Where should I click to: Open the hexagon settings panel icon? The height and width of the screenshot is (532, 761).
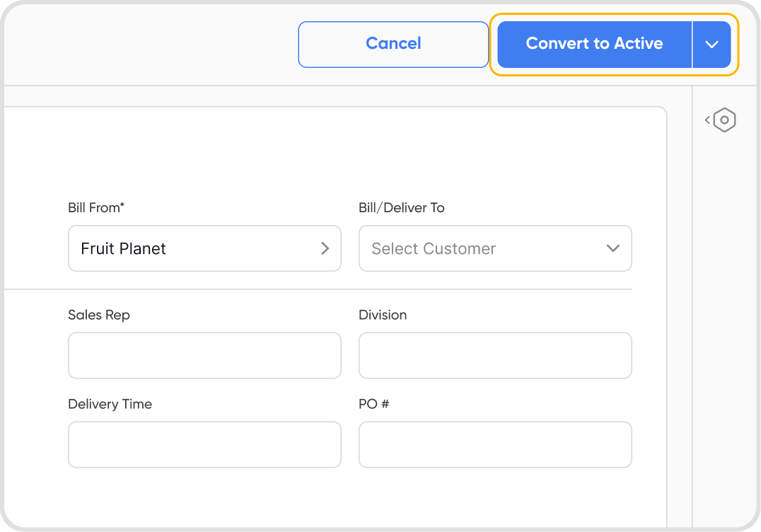(725, 120)
